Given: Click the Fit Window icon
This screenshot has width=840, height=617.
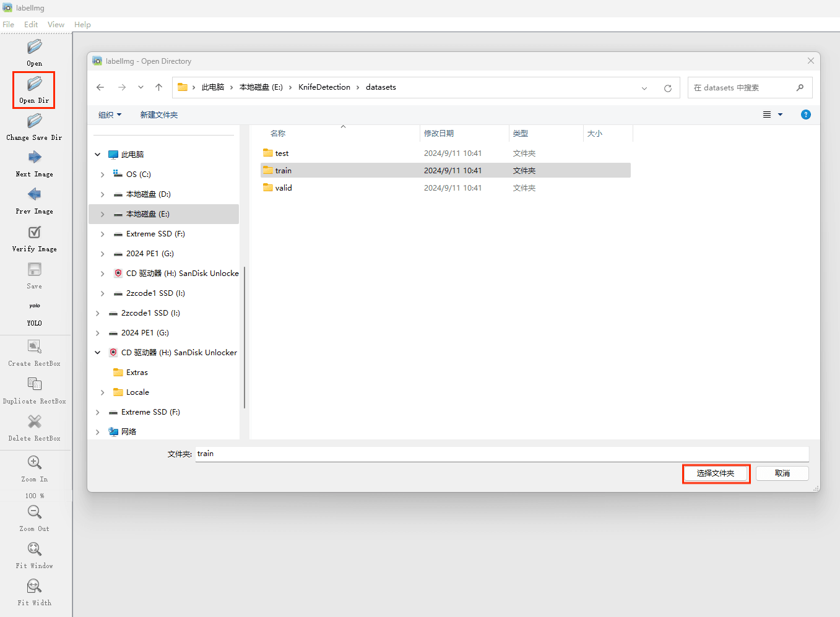Looking at the screenshot, I should (34, 550).
